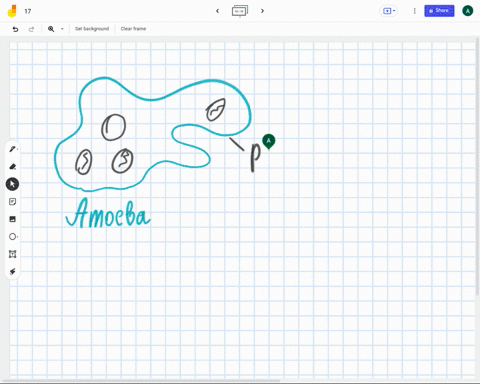
Task: Click the handwritten Amoeba label
Action: coord(108,213)
